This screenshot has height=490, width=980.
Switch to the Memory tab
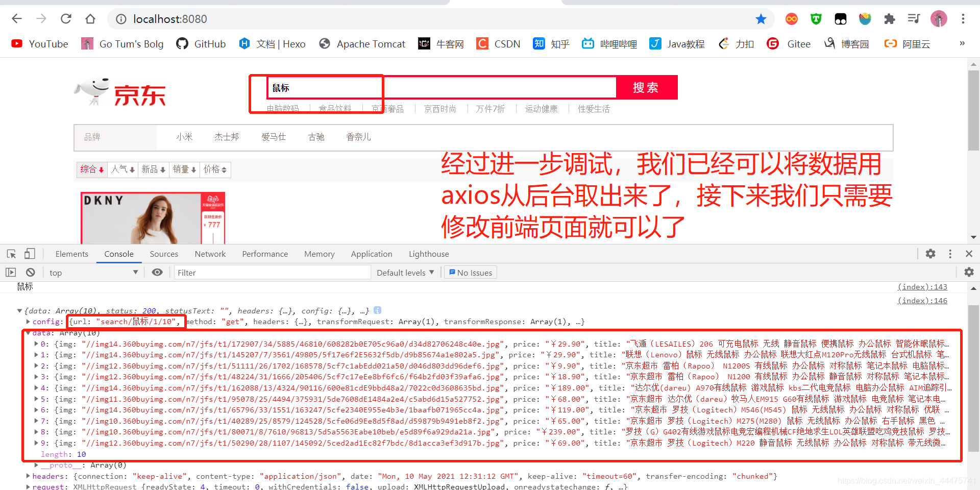click(320, 254)
